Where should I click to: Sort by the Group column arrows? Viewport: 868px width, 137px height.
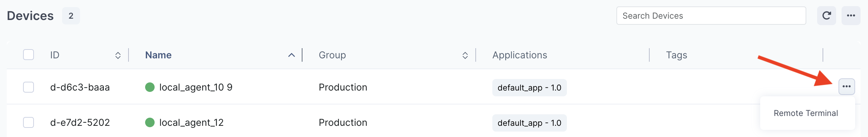465,55
